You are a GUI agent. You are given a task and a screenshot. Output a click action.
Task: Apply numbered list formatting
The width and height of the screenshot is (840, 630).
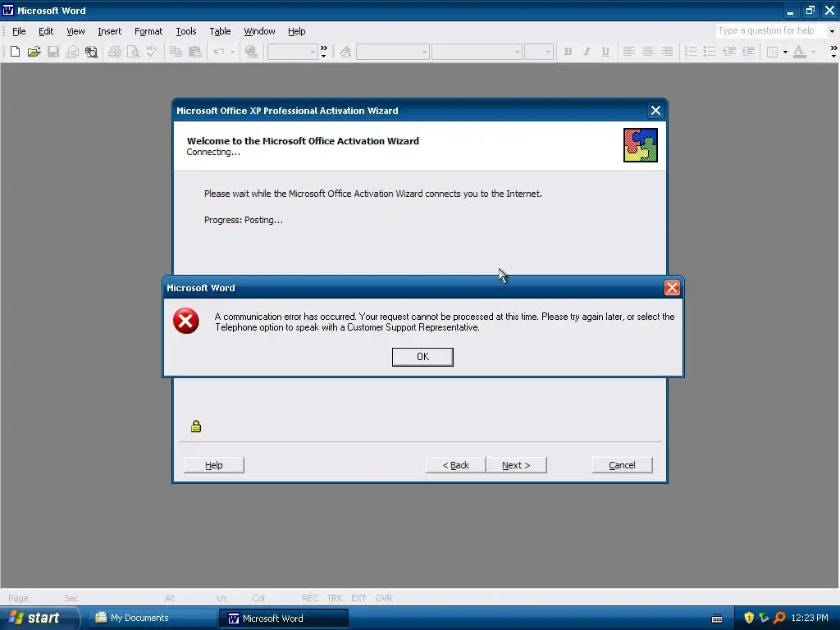[691, 52]
